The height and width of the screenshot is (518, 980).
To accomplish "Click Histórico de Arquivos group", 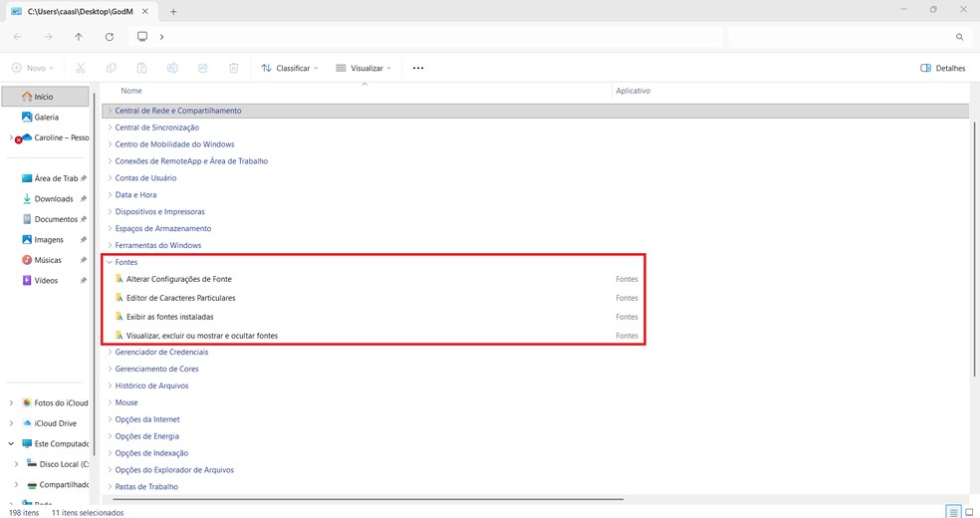I will click(151, 386).
